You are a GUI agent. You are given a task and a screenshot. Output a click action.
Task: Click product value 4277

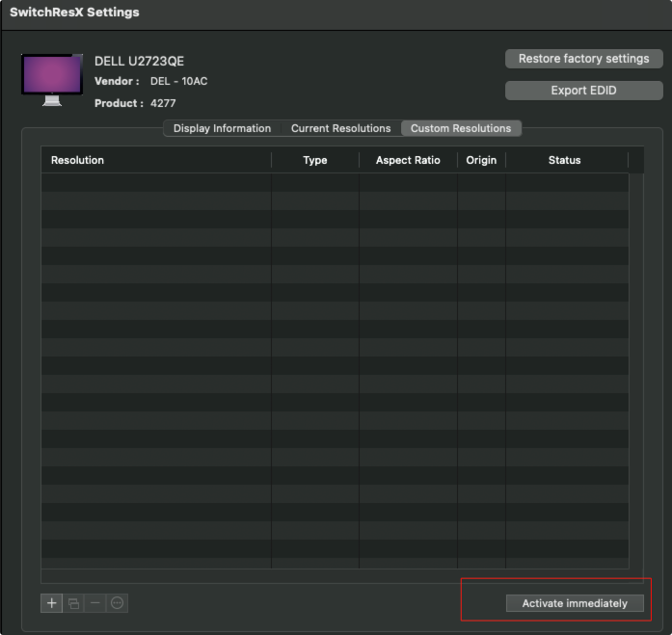163,103
